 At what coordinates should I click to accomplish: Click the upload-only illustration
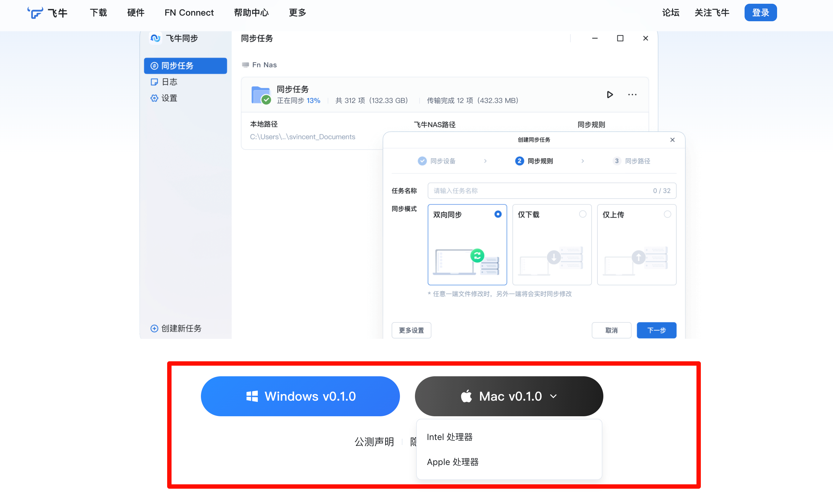pyautogui.click(x=636, y=261)
